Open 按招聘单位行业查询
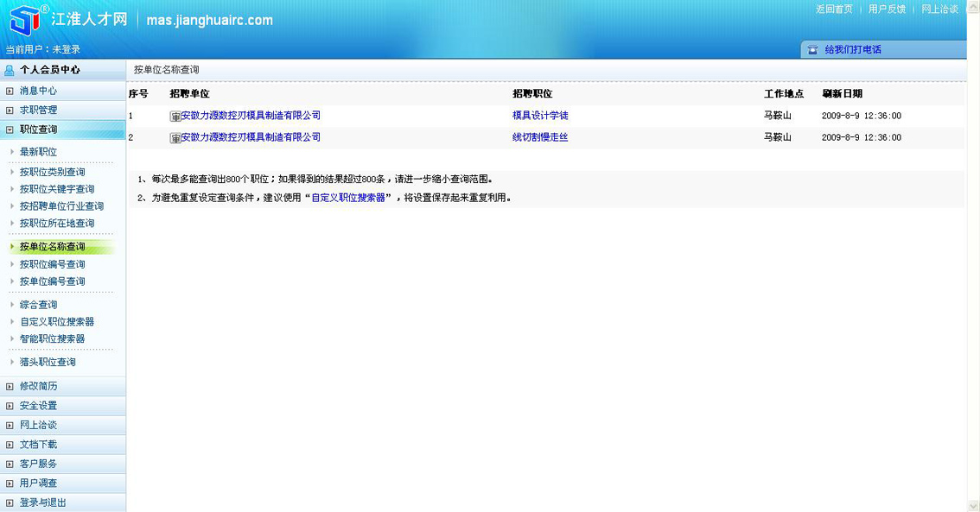 coord(62,206)
